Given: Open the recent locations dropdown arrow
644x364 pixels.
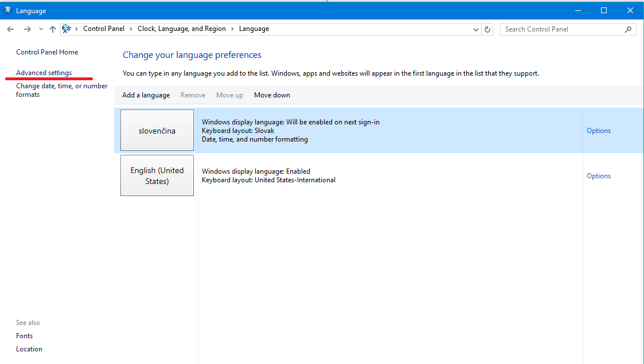Looking at the screenshot, I should pos(41,29).
